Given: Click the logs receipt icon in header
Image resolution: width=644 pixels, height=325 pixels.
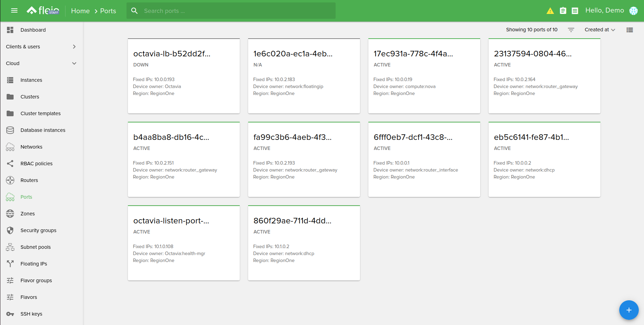Looking at the screenshot, I should (575, 11).
